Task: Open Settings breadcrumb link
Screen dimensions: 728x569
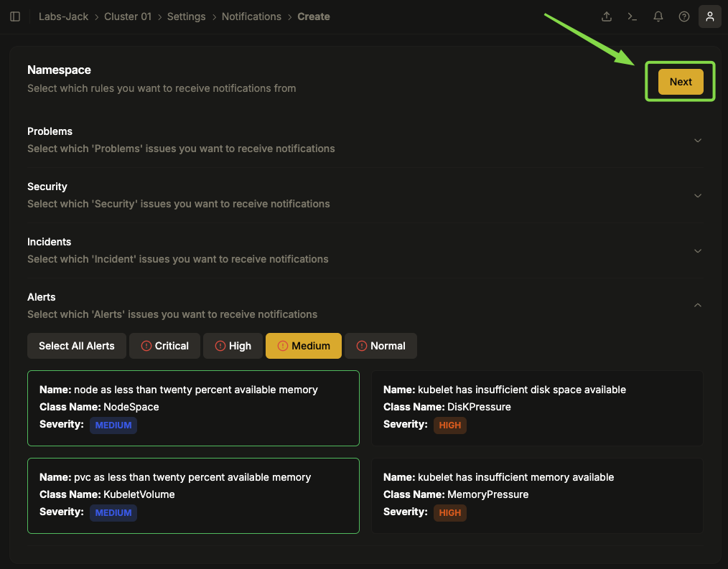Action: click(186, 17)
